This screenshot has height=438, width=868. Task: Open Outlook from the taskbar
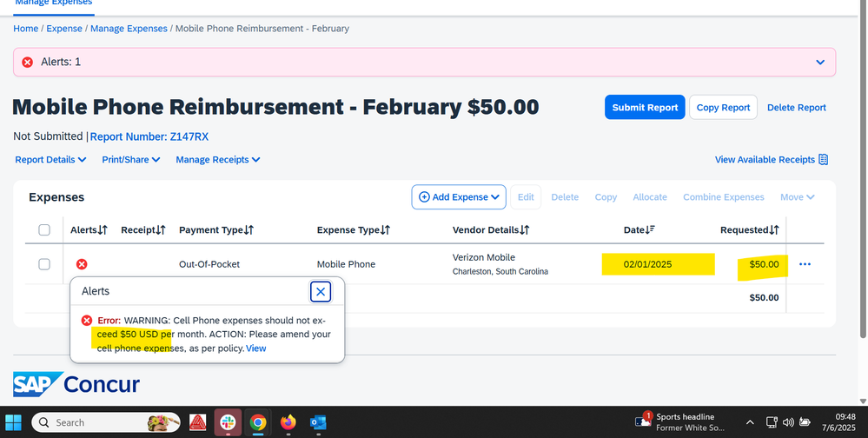pos(318,422)
